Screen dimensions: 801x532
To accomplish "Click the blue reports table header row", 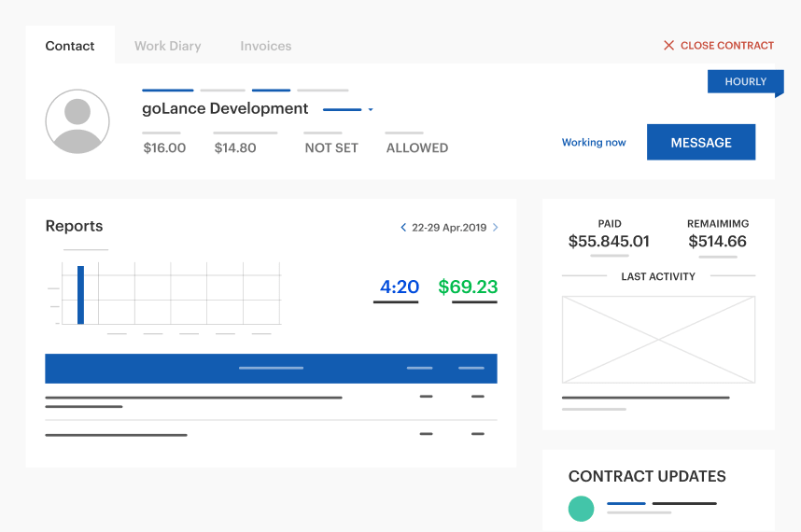I will point(271,368).
